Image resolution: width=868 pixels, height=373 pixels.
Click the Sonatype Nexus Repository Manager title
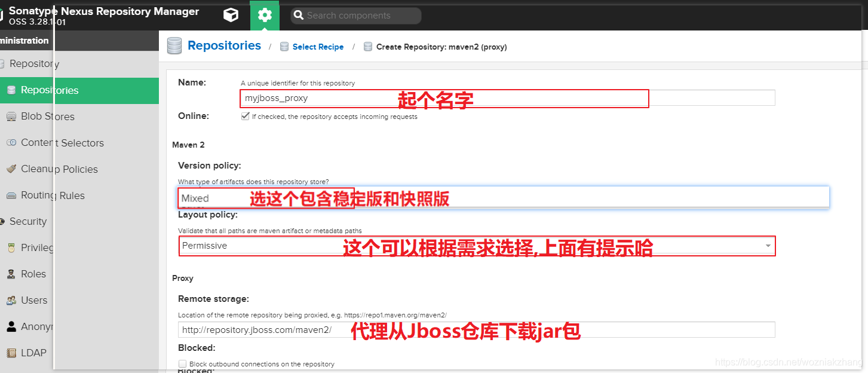(x=104, y=11)
